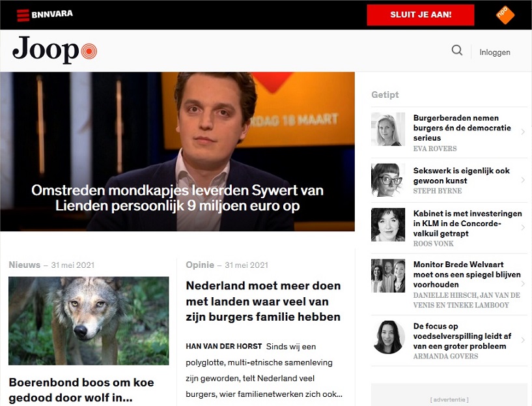Image resolution: width=532 pixels, height=406 pixels.
Task: Open Steph Byrne author portrait thumbnail
Action: (x=388, y=181)
